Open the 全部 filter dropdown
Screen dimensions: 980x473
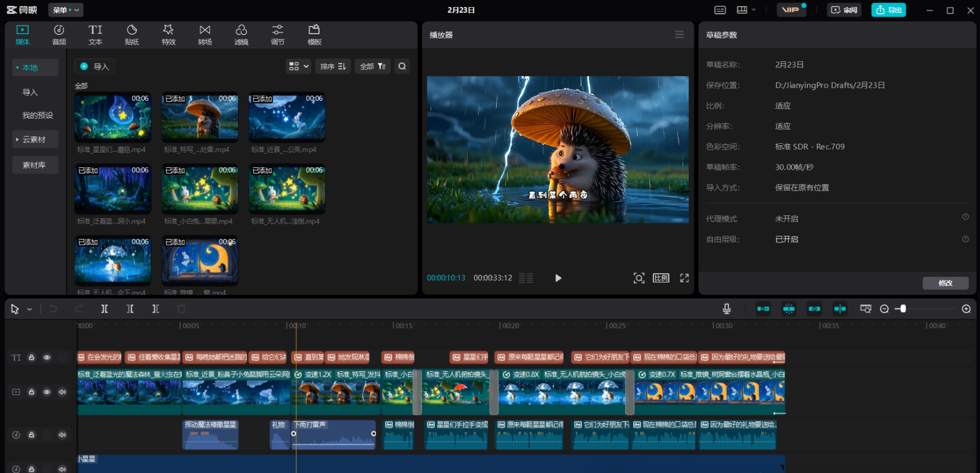tap(373, 66)
